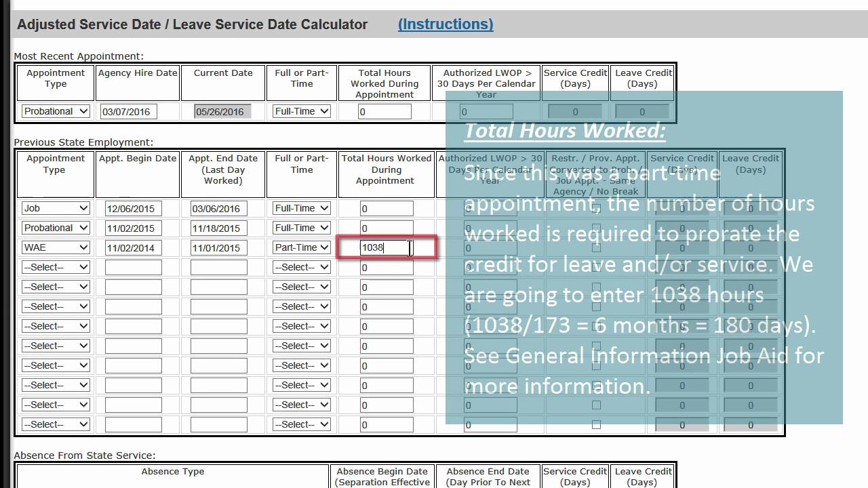Screen dimensions: 868x488
Task: Open the Job appointment type dropdown
Action: pyautogui.click(x=56, y=208)
